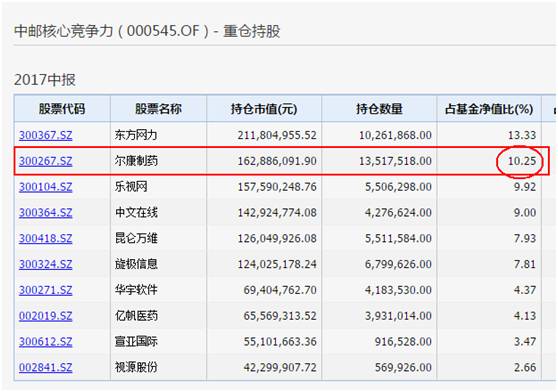The height and width of the screenshot is (392, 558).
Task: Open stock code link 300418.SZ
Action: [46, 238]
